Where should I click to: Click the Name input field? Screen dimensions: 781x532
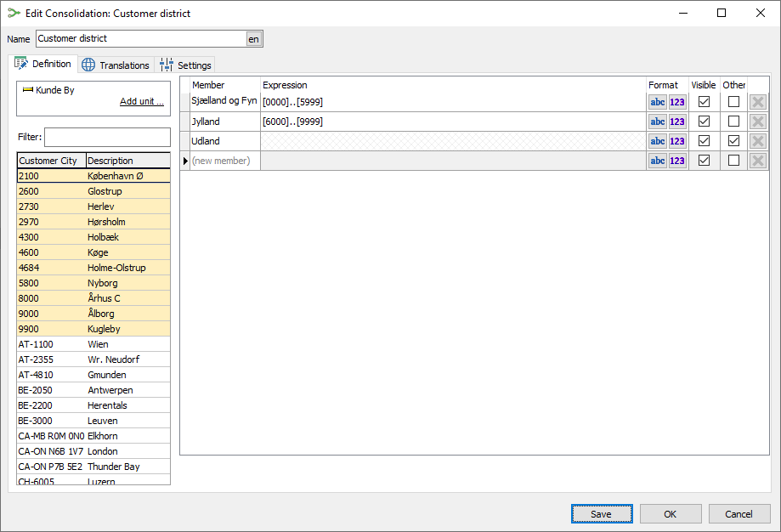[141, 39]
